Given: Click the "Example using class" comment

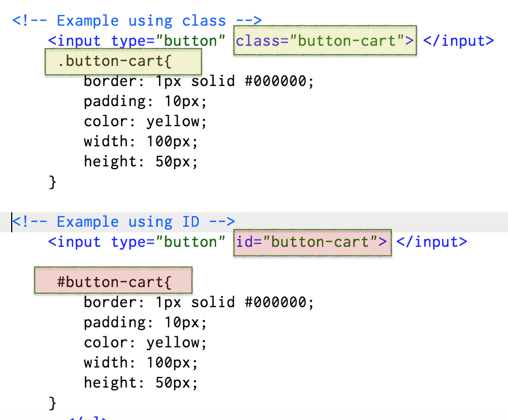Looking at the screenshot, I should click(136, 20).
